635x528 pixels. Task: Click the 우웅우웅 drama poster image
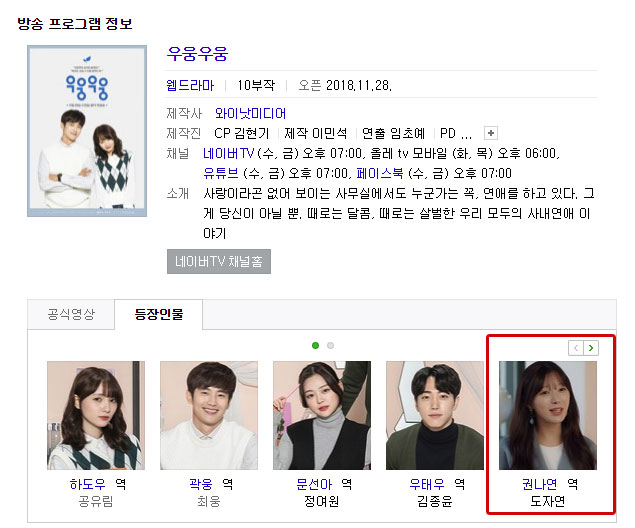click(87, 131)
